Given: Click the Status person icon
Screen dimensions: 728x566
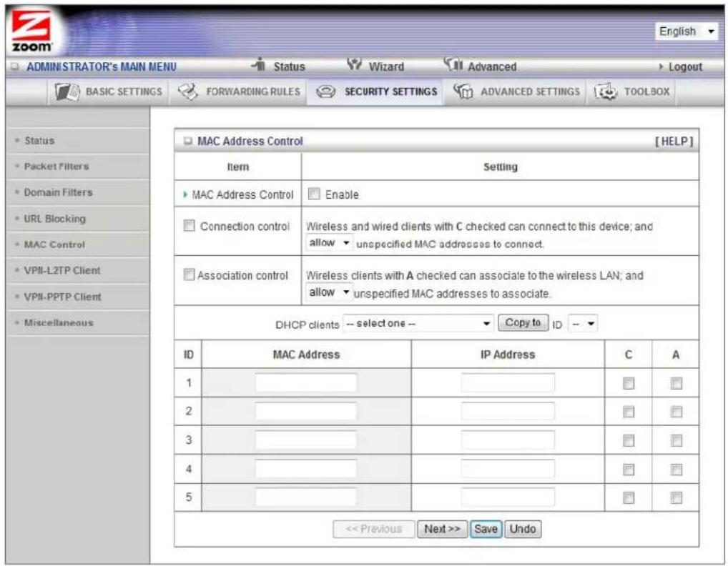Looking at the screenshot, I should (259, 64).
